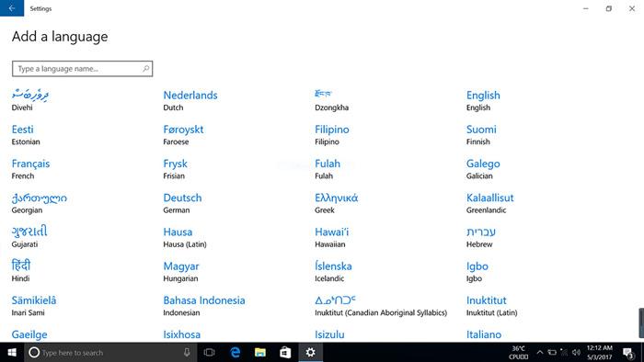Show hidden system tray icons
644x362 pixels.
540,352
